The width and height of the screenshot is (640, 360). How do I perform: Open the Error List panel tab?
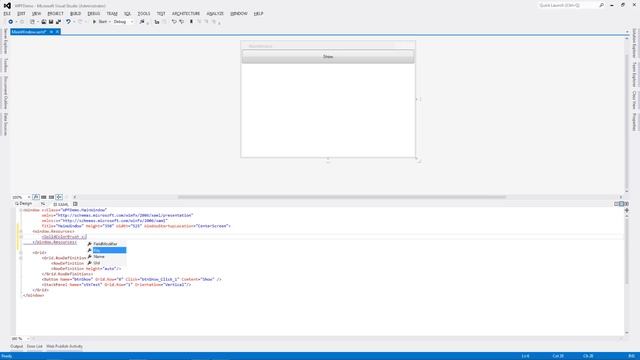click(x=35, y=347)
